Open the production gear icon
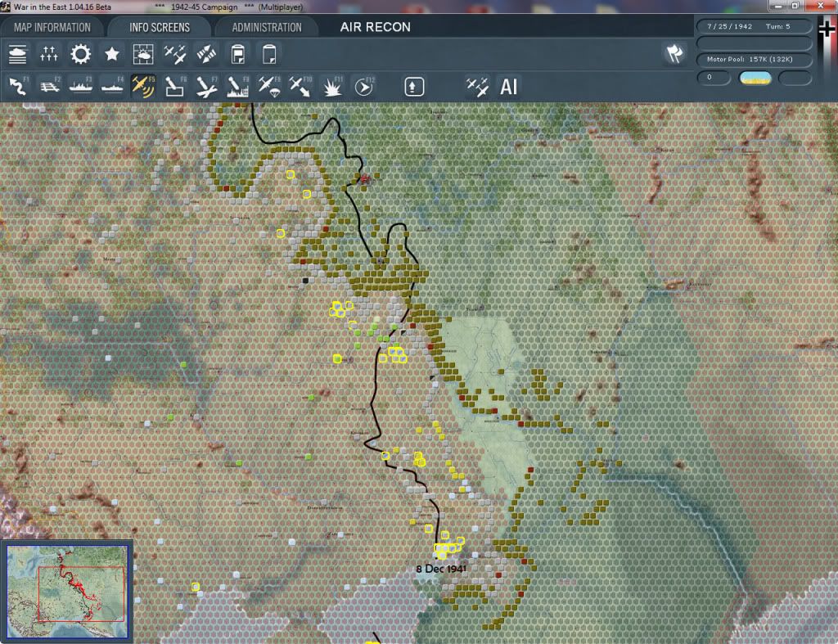The height and width of the screenshot is (644, 838). tap(81, 55)
